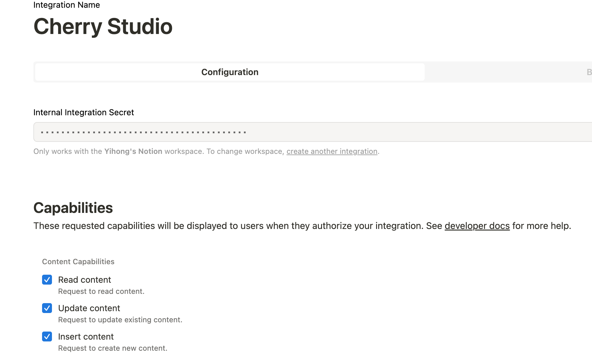
Task: Open the developer docs link
Action: [477, 226]
